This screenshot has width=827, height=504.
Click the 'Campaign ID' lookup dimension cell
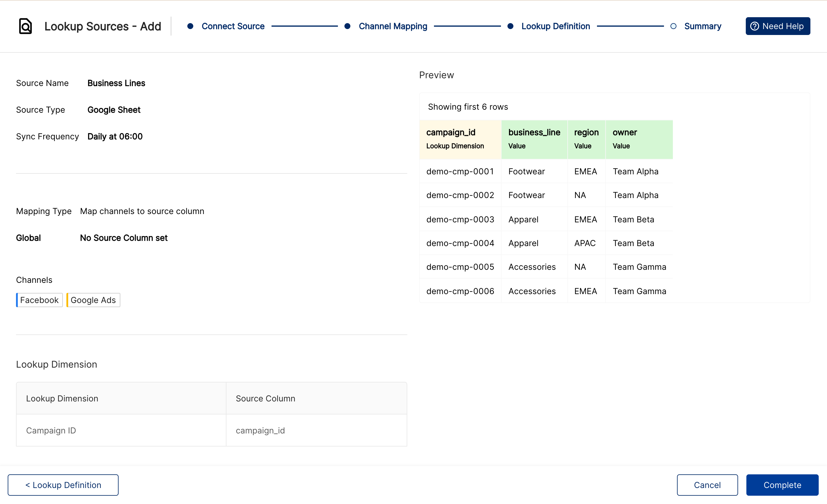[x=121, y=430]
